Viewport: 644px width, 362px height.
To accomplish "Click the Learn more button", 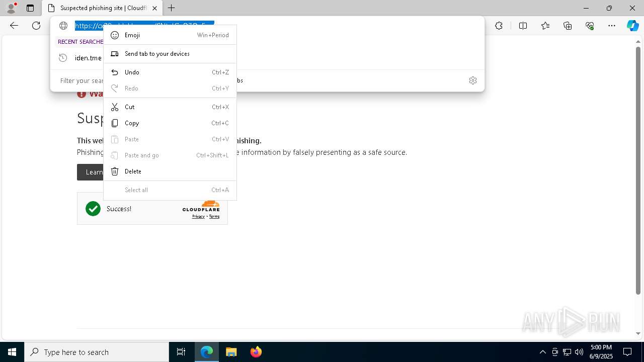I will 94,172.
